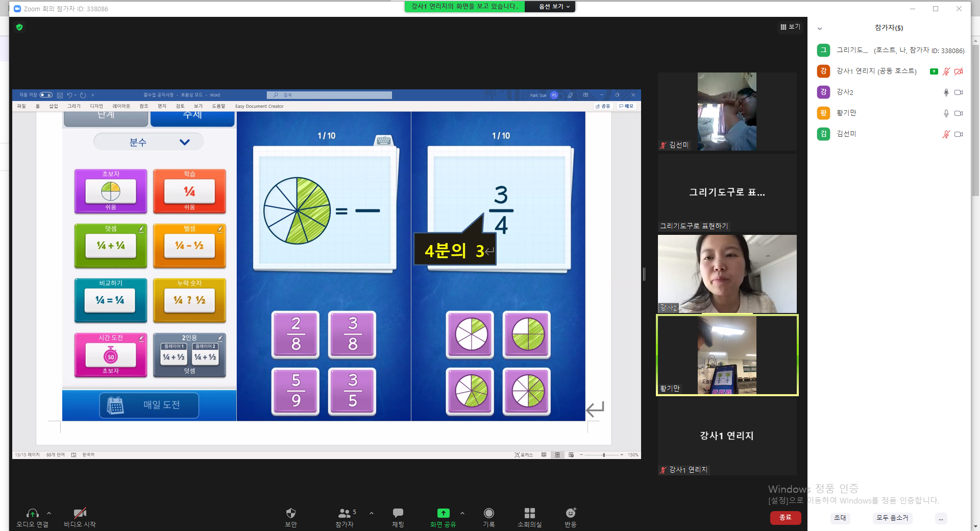Screen dimensions: 980x531
Task: Open the gallery View menu button
Action: tap(790, 27)
